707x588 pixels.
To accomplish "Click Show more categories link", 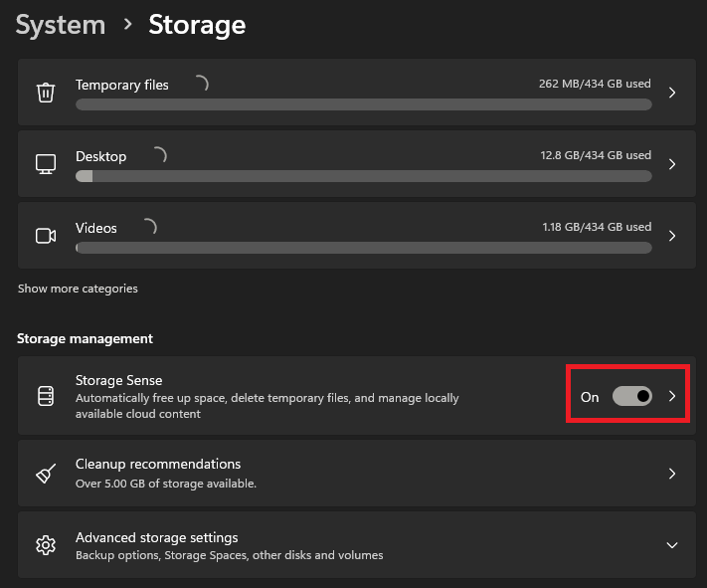I will coord(78,289).
